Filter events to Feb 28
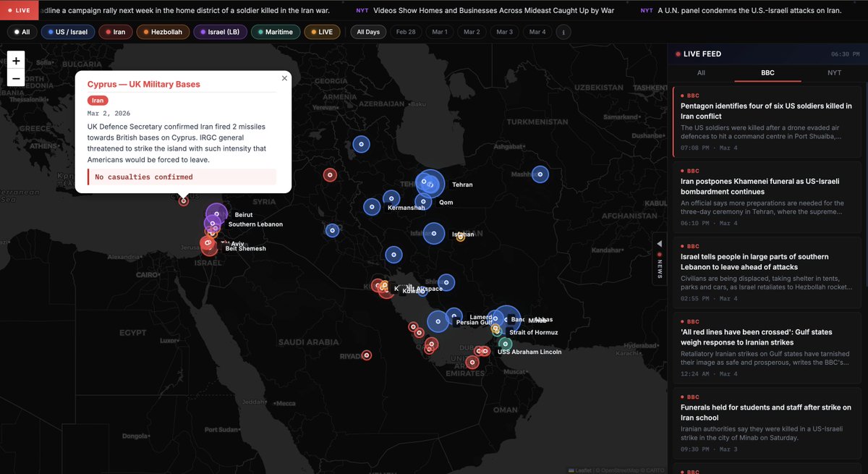The width and height of the screenshot is (868, 474). [407, 32]
